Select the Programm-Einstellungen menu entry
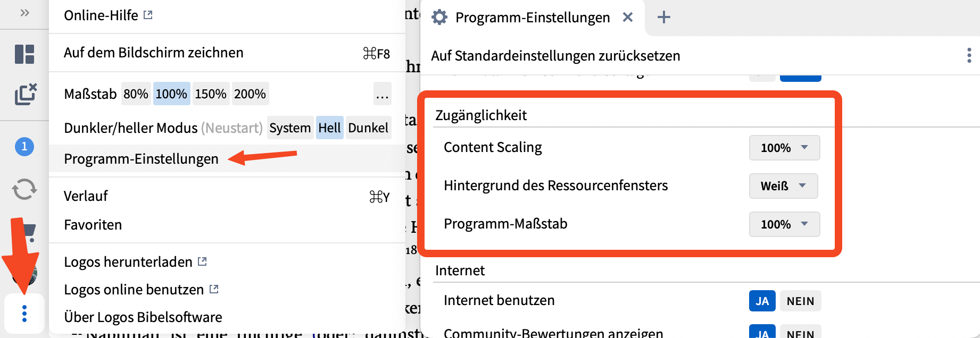Screen dimensions: 980x338 coord(142,159)
